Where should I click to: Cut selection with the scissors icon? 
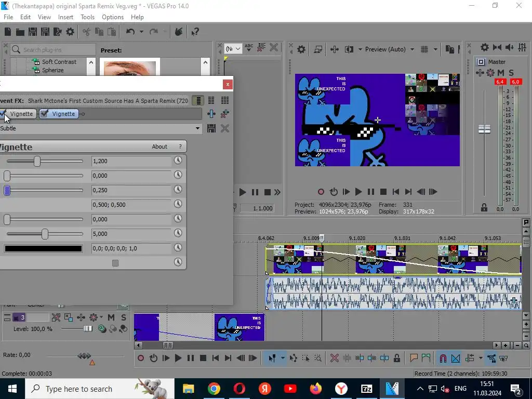coord(87,32)
